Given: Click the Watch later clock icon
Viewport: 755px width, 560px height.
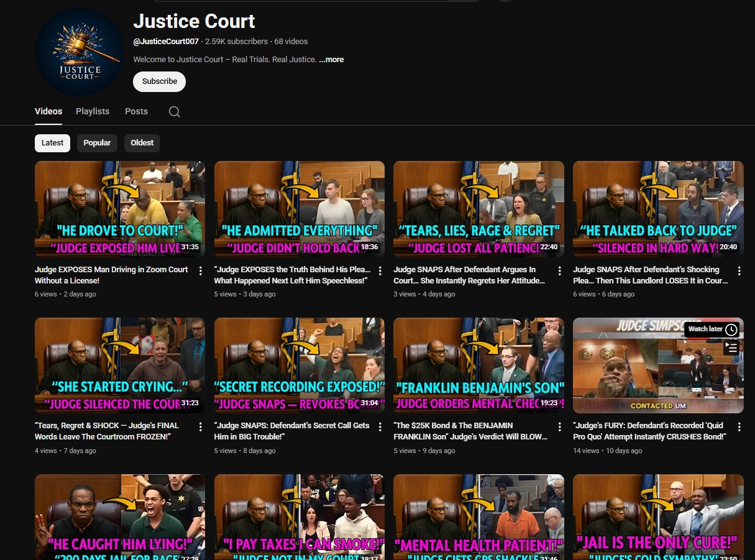Looking at the screenshot, I should [731, 329].
